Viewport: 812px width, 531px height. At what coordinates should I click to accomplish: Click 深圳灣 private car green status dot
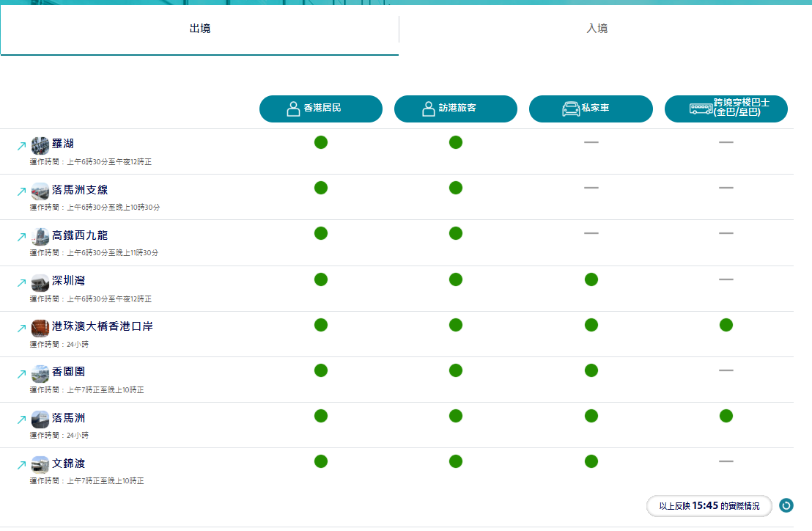591,279
